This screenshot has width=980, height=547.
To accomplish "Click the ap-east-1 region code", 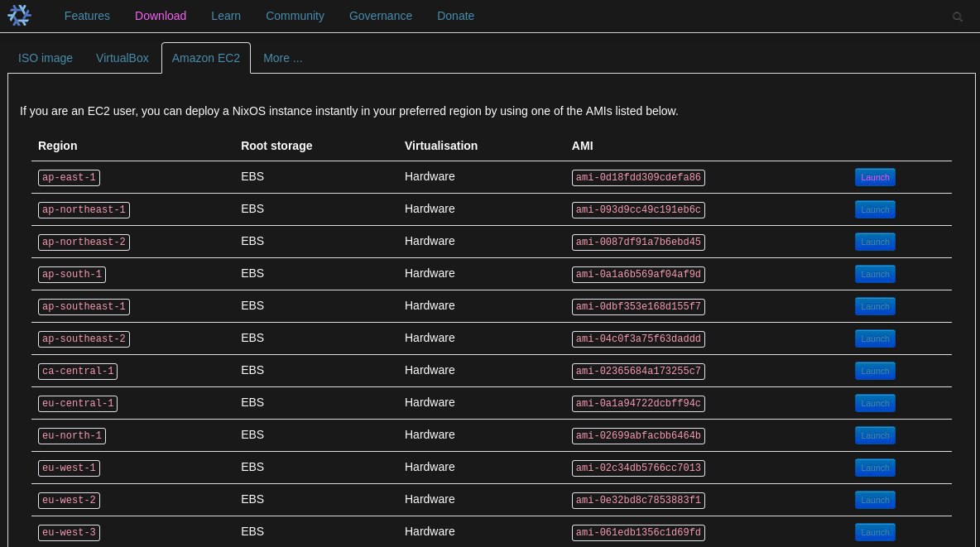I will [69, 178].
